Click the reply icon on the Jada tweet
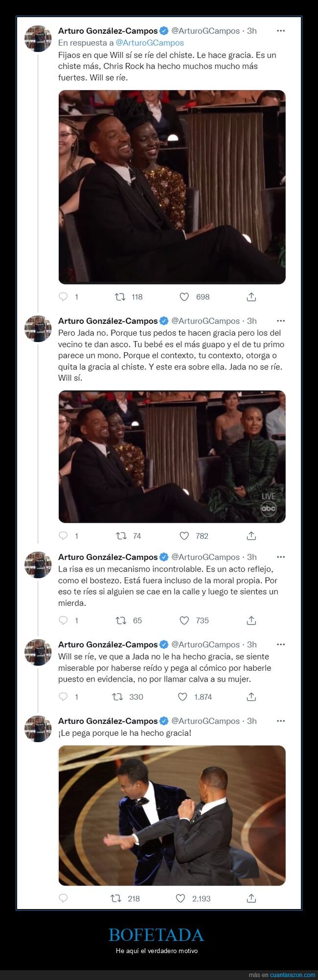318x980 pixels. click(64, 536)
